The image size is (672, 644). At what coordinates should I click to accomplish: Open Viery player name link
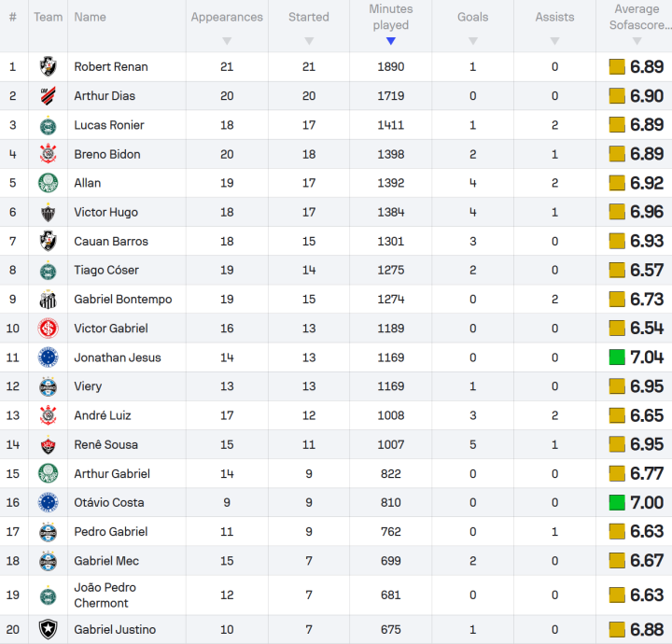point(88,386)
